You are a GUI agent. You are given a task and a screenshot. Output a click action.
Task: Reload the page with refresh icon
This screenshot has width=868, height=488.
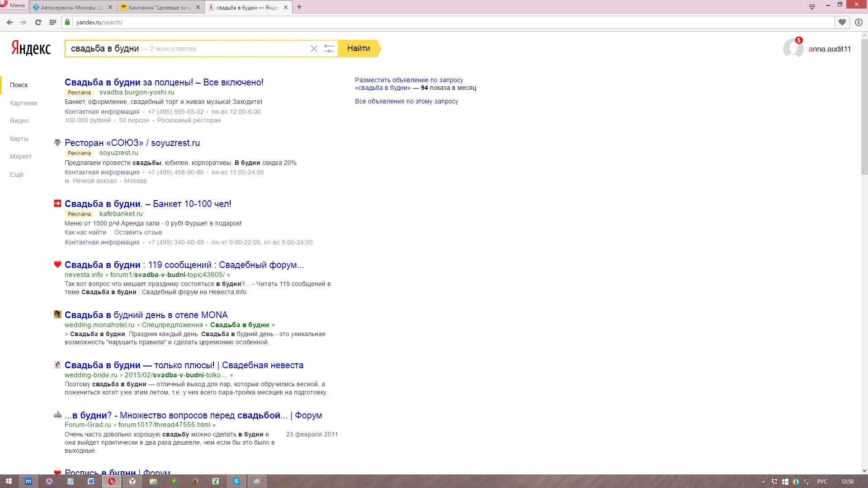coord(38,22)
